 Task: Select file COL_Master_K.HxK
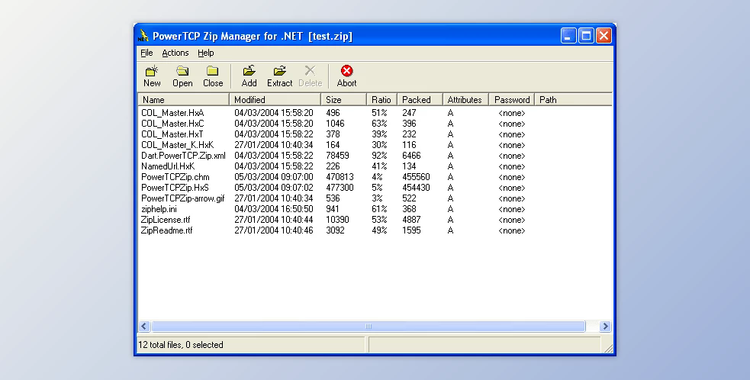[177, 145]
